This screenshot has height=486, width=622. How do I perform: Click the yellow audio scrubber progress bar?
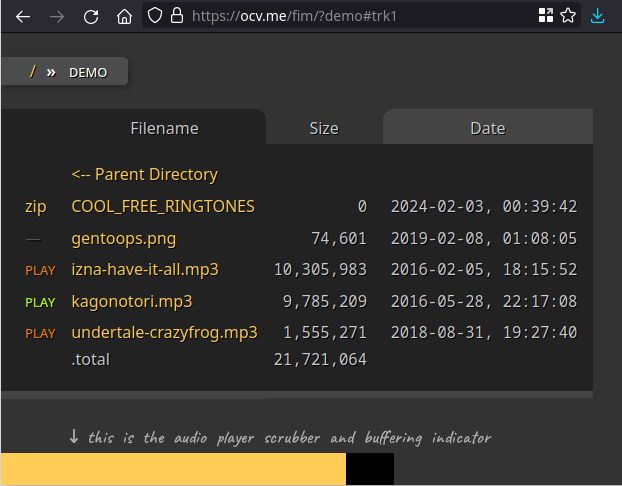point(173,469)
